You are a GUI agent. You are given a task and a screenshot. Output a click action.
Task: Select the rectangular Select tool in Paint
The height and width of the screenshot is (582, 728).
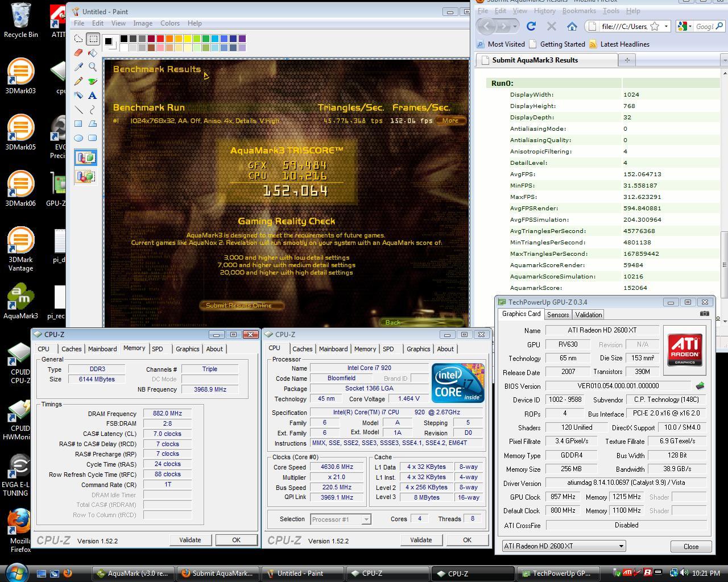pyautogui.click(x=93, y=39)
